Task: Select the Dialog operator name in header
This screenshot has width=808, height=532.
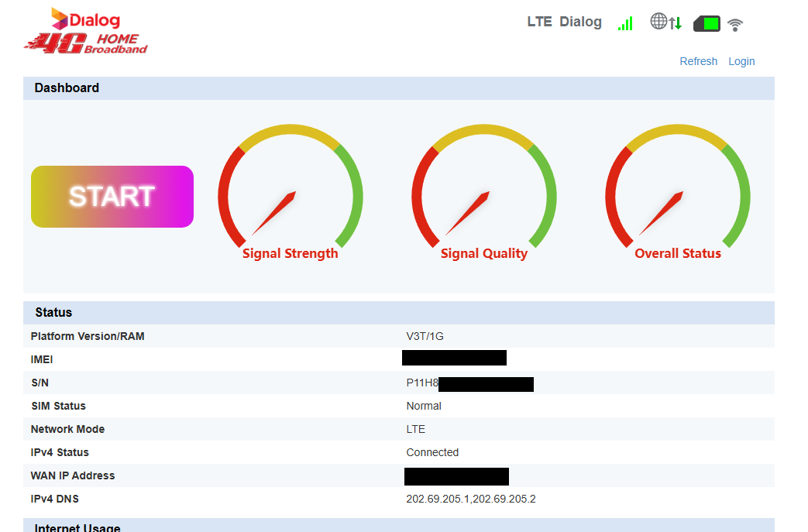Action: pyautogui.click(x=581, y=22)
